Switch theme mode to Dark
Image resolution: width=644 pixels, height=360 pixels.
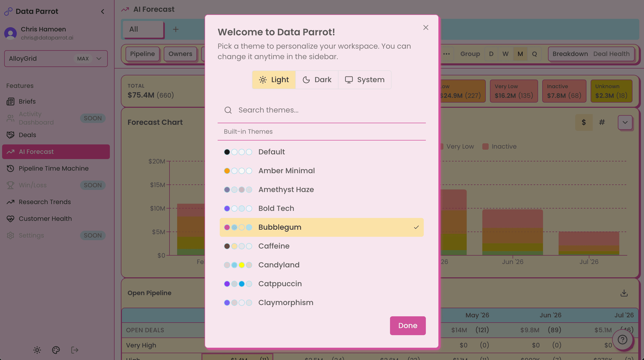(x=317, y=80)
